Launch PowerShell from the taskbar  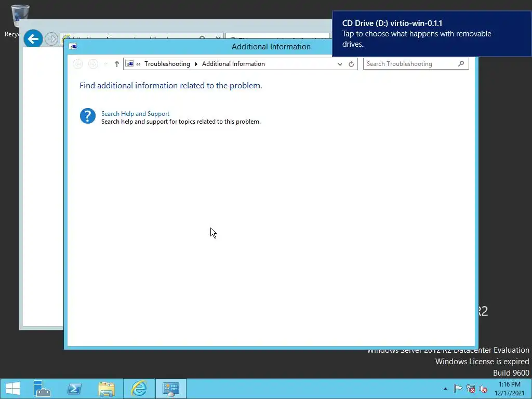click(74, 389)
